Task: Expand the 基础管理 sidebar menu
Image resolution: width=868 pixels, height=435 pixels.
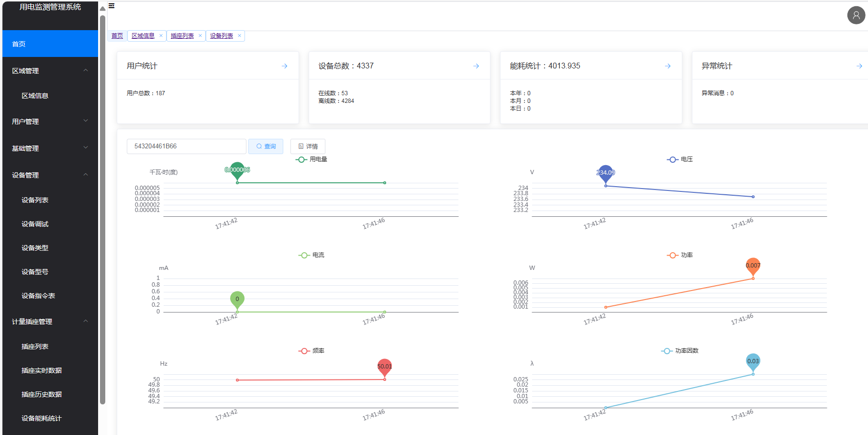Action: (x=50, y=148)
